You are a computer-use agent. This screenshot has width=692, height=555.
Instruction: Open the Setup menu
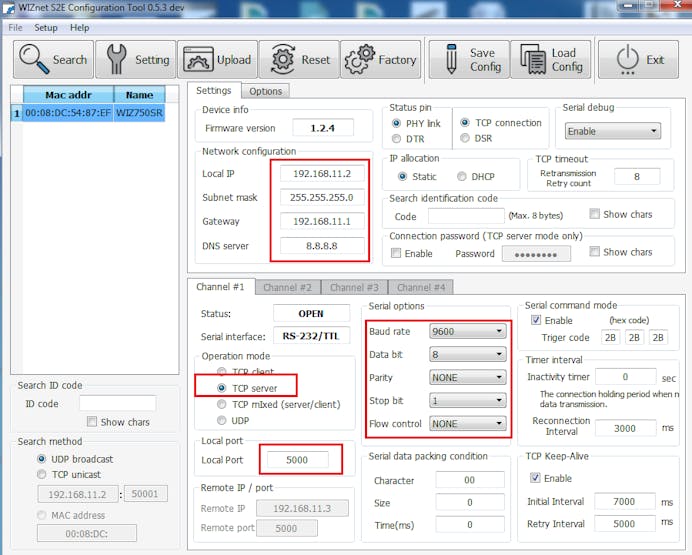pyautogui.click(x=46, y=28)
